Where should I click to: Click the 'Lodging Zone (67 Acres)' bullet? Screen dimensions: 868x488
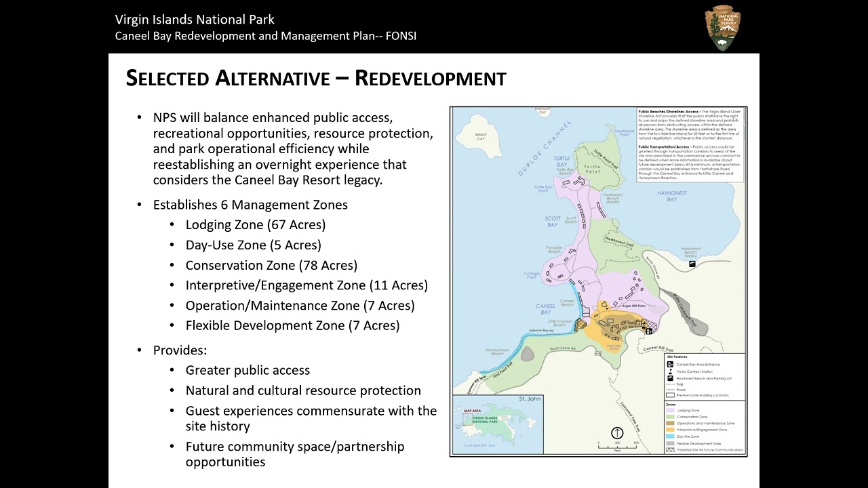coord(256,224)
